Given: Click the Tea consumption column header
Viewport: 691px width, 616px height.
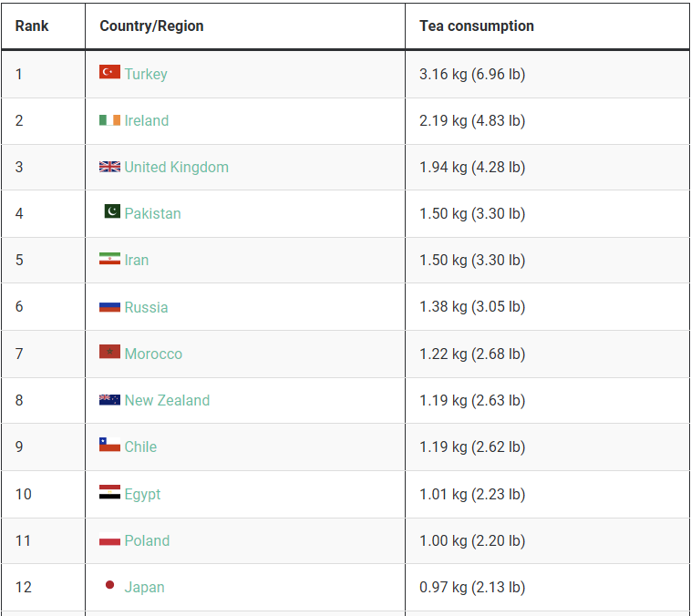Looking at the screenshot, I should (477, 26).
